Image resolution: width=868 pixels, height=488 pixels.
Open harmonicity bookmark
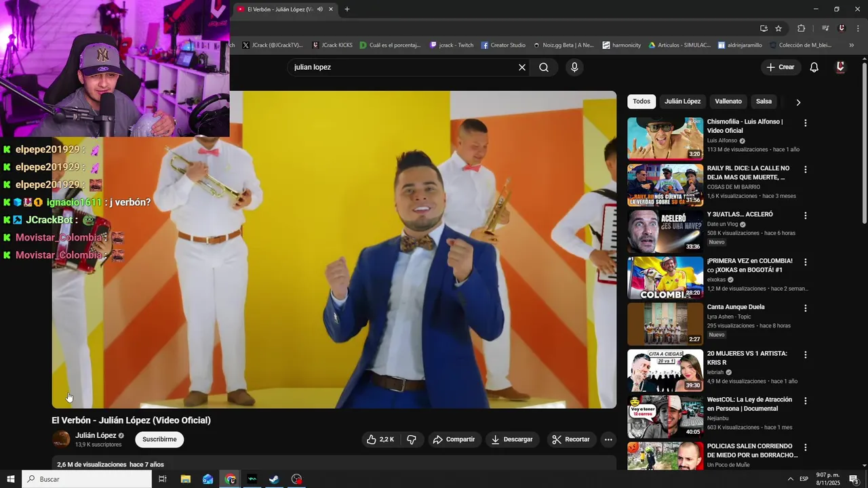(x=621, y=45)
